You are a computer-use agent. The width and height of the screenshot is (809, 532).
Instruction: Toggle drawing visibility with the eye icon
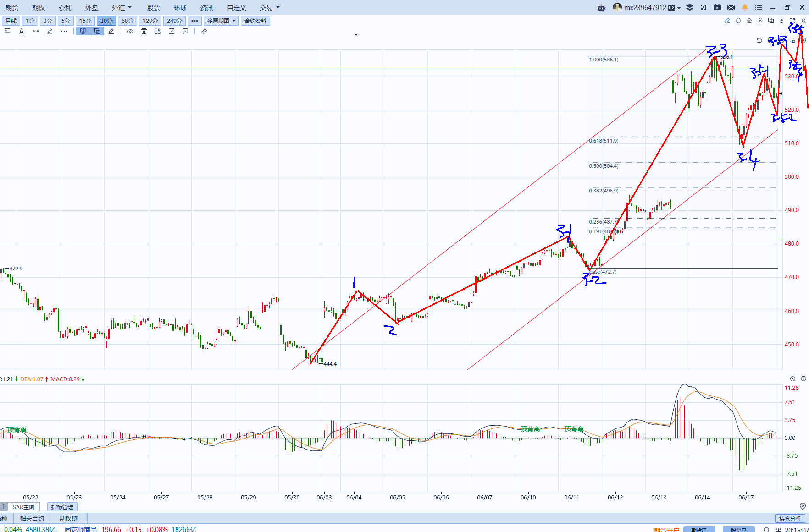[x=130, y=31]
